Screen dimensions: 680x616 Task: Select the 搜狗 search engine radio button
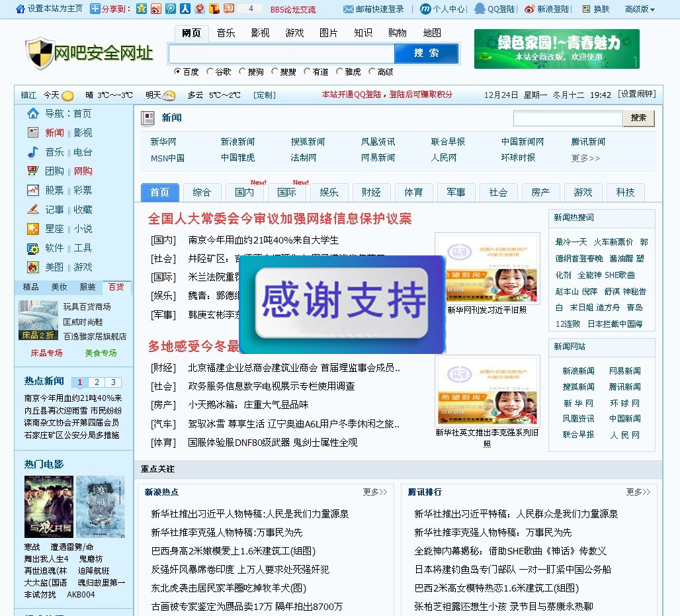pos(242,71)
